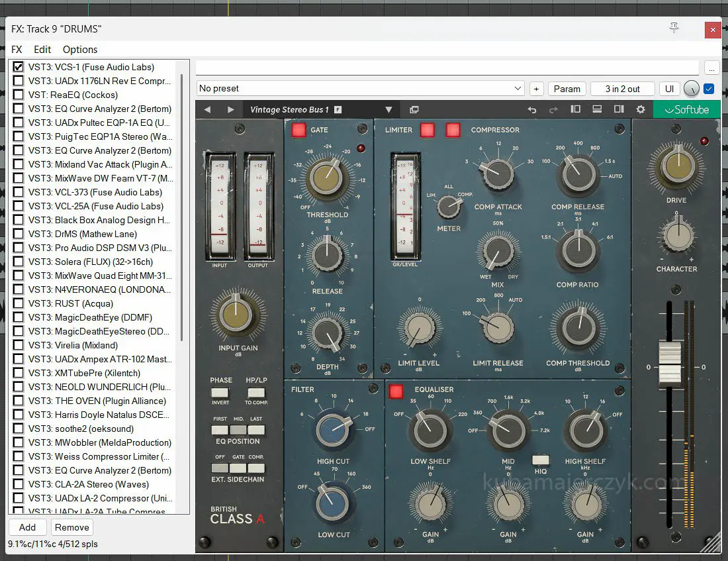Go to previous preset arrow

[x=208, y=110]
